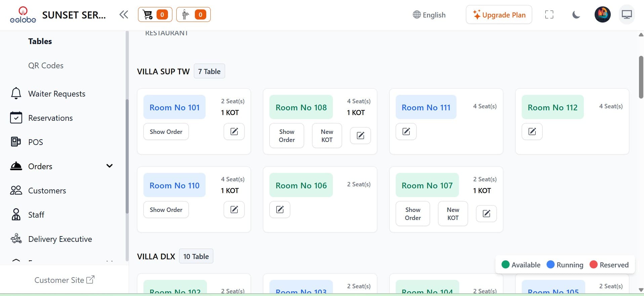The image size is (644, 296).
Task: Edit Room No 107 table
Action: 486,214
